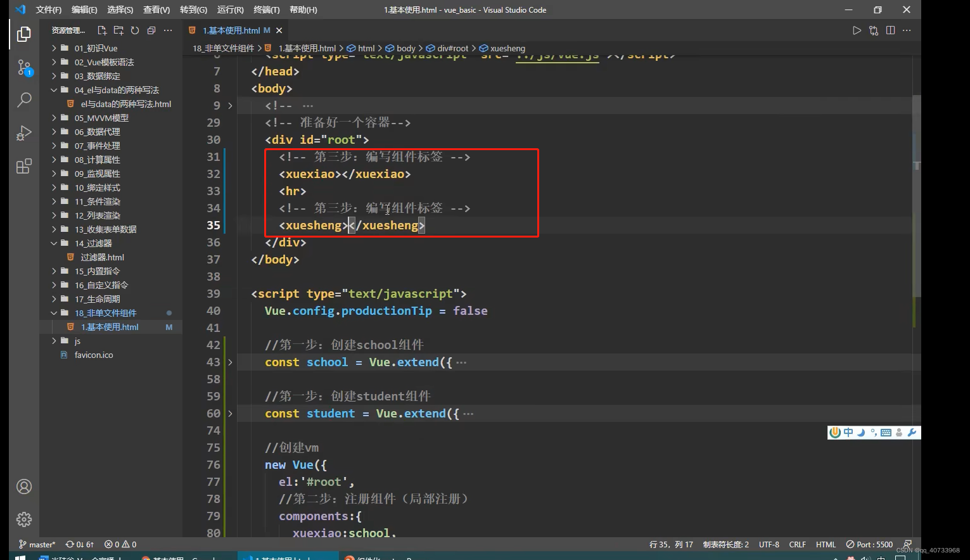Click the notifications bell in status bar
The image size is (970, 560).
908,544
